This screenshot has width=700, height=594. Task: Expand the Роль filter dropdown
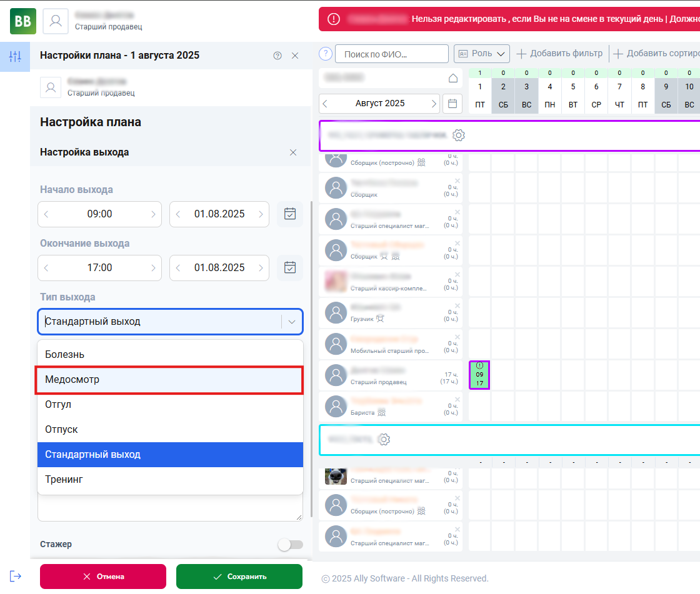pyautogui.click(x=481, y=54)
